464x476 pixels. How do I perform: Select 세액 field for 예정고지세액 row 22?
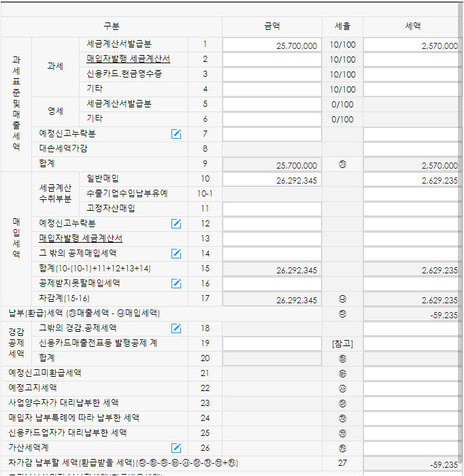[412, 388]
